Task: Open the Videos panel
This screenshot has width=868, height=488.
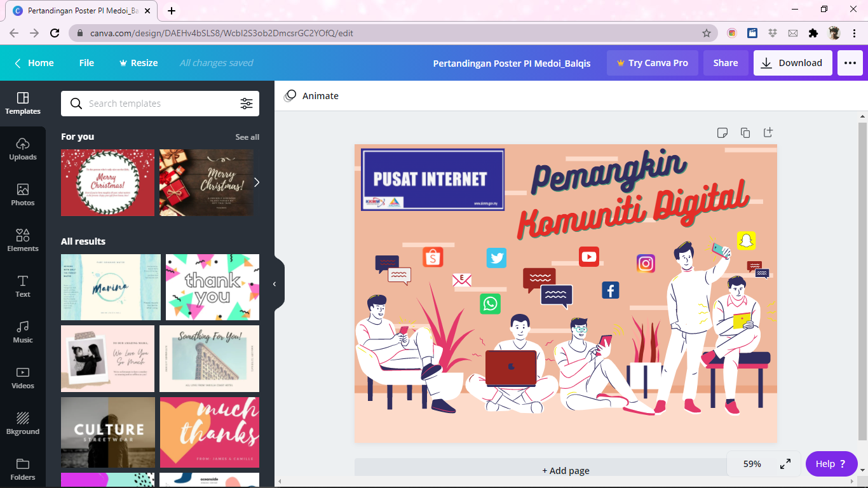Action: click(23, 377)
